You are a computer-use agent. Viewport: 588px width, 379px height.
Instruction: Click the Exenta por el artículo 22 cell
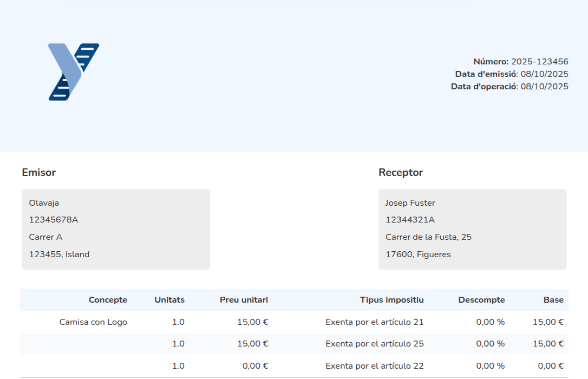pos(374,366)
